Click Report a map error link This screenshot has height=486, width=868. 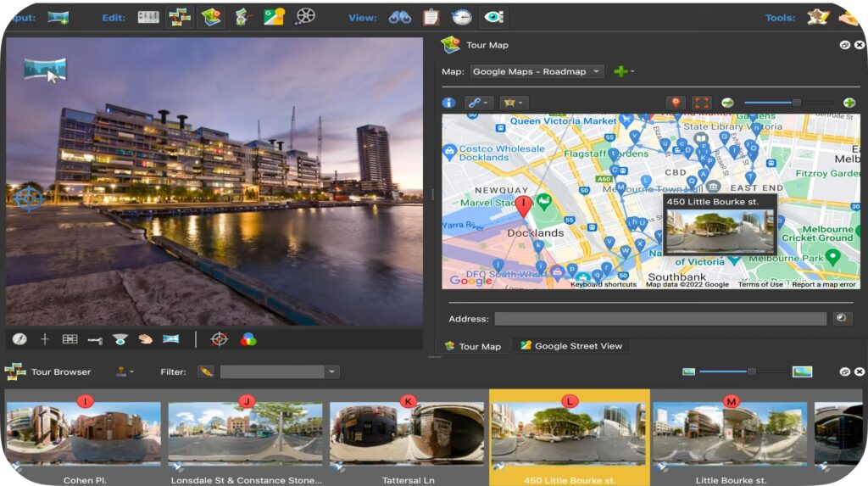tap(825, 285)
